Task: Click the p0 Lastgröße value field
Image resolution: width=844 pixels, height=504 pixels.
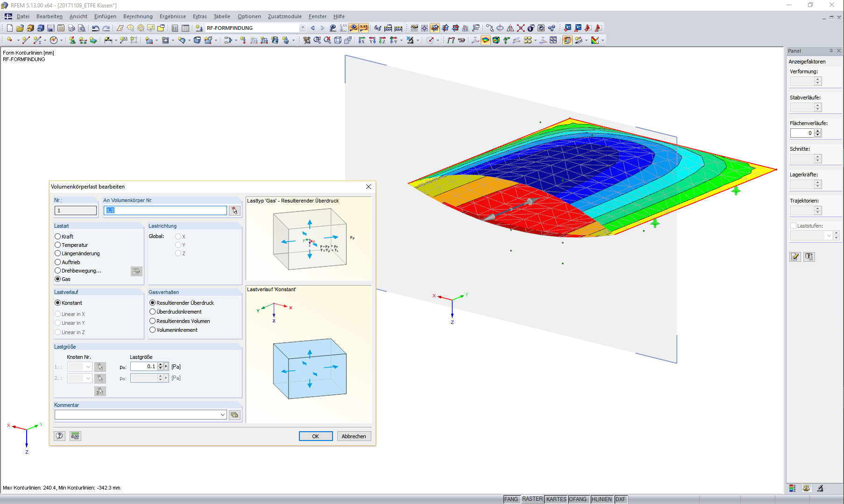Action: pyautogui.click(x=144, y=366)
